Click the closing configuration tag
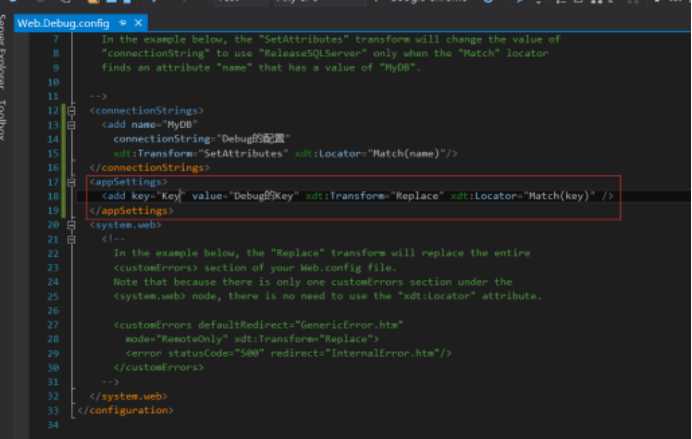Viewport: 692px width, 439px height. pyautogui.click(x=125, y=410)
